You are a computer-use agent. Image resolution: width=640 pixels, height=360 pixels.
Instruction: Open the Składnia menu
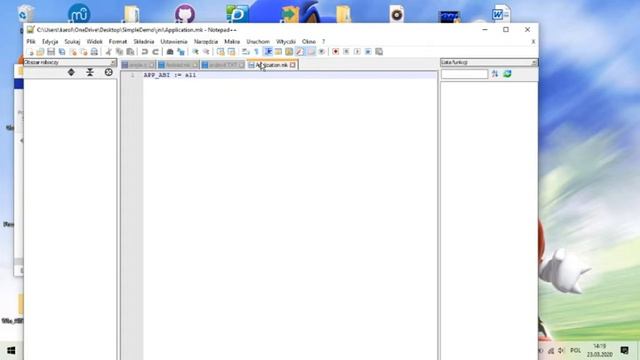click(x=144, y=42)
